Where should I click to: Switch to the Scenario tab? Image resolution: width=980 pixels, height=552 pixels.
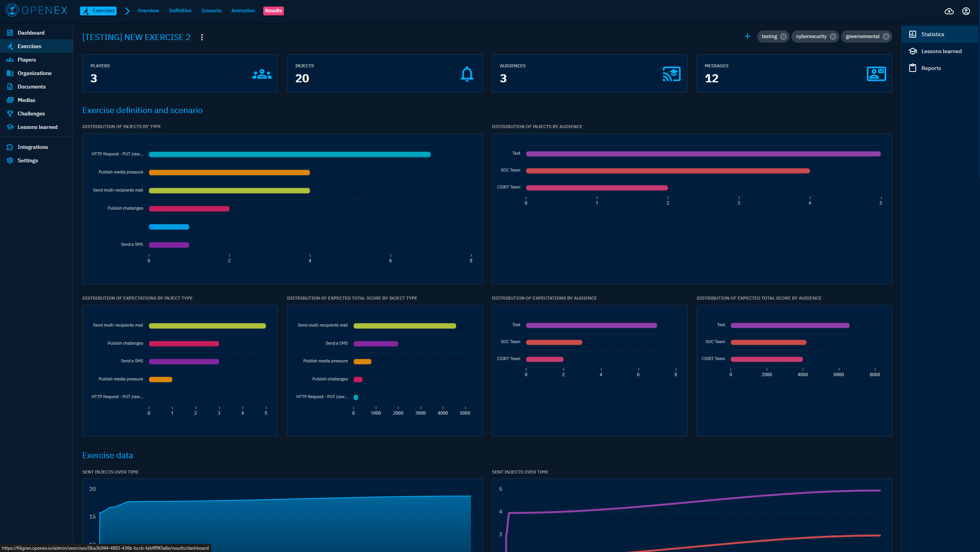pyautogui.click(x=211, y=11)
